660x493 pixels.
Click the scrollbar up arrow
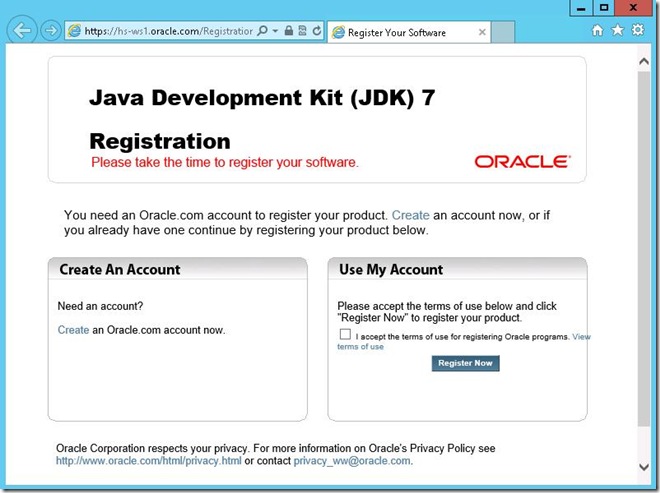(644, 61)
